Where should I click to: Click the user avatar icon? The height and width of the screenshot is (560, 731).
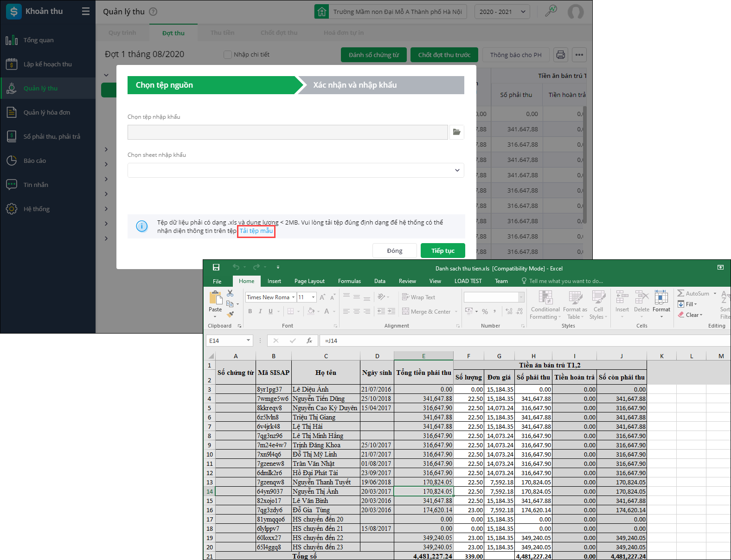tap(576, 12)
